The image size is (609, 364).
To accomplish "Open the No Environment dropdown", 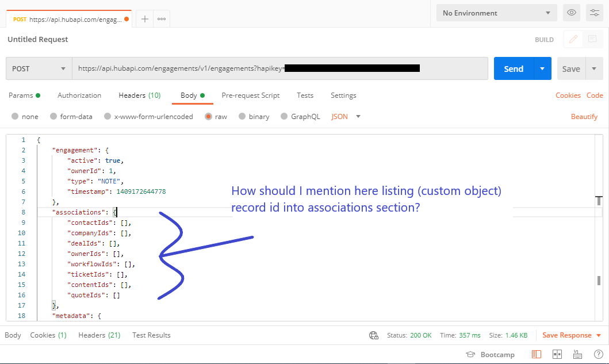I will [496, 13].
